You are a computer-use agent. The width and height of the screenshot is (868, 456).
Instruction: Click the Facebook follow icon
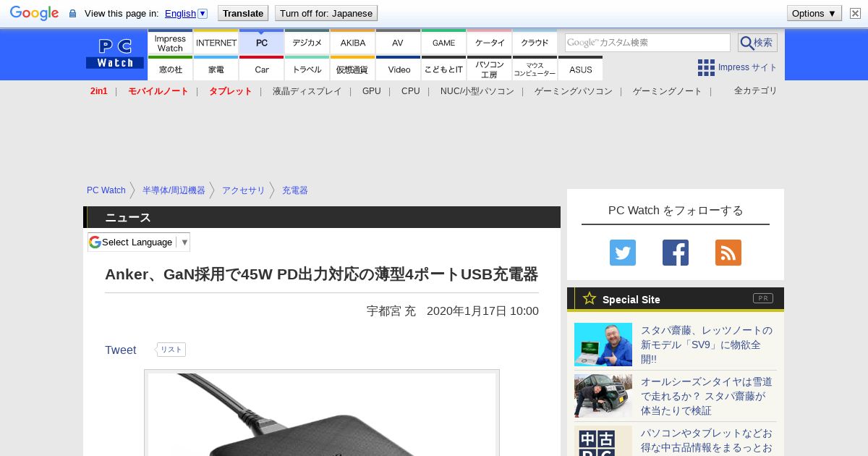(x=676, y=253)
